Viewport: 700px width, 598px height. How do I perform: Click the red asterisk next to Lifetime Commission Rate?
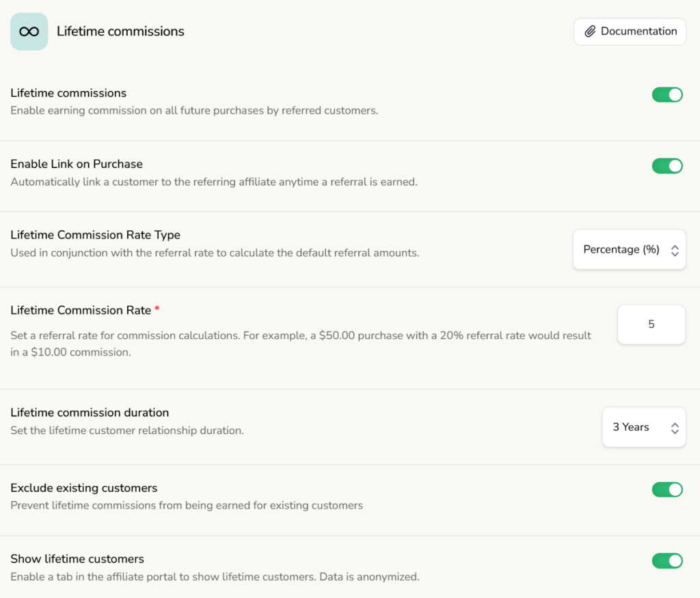click(157, 309)
